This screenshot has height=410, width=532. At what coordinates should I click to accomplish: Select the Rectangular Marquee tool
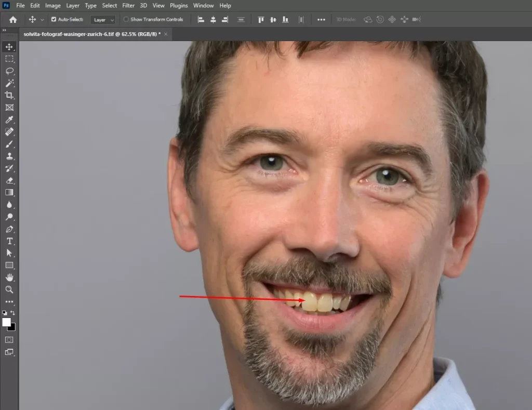(9, 59)
